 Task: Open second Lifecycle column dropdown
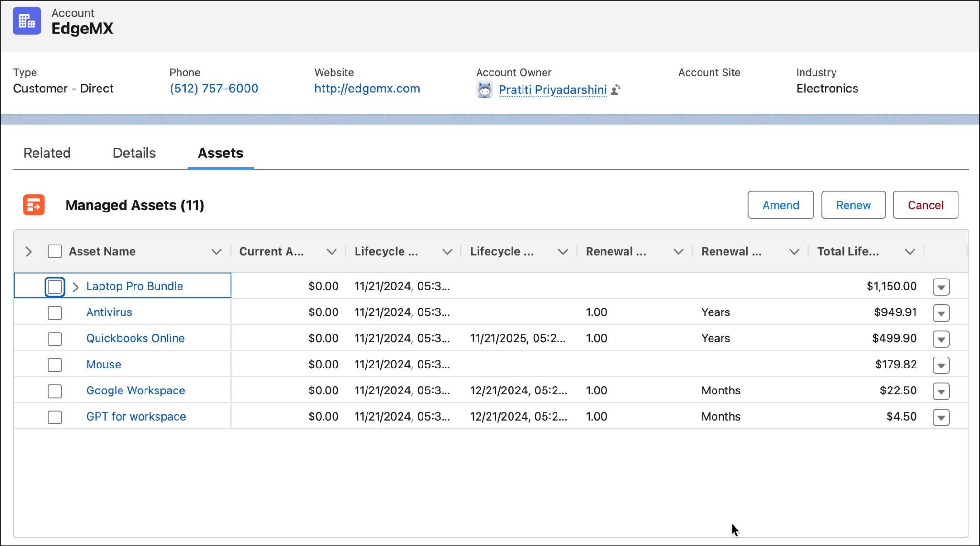click(563, 252)
